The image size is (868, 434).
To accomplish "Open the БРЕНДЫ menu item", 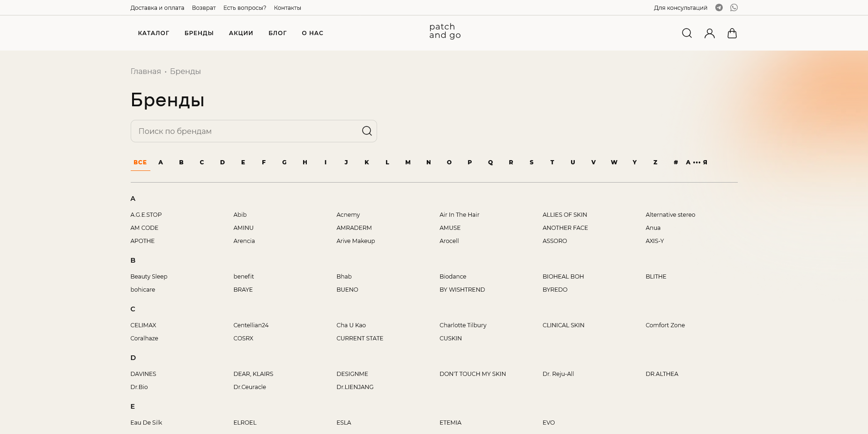I will pyautogui.click(x=199, y=33).
